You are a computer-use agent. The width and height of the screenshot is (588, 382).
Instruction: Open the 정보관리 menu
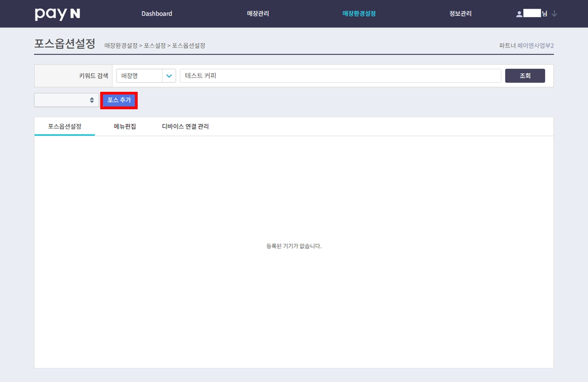tap(460, 14)
